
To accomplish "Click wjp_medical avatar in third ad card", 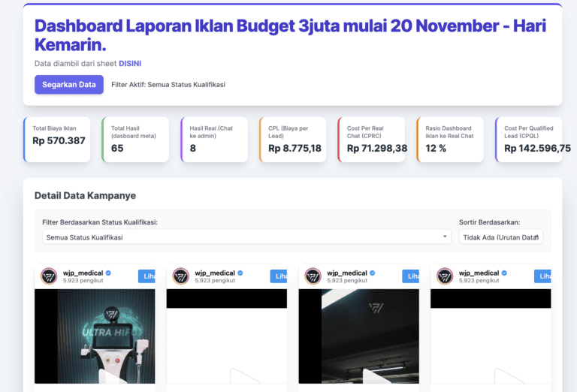I will tap(313, 276).
